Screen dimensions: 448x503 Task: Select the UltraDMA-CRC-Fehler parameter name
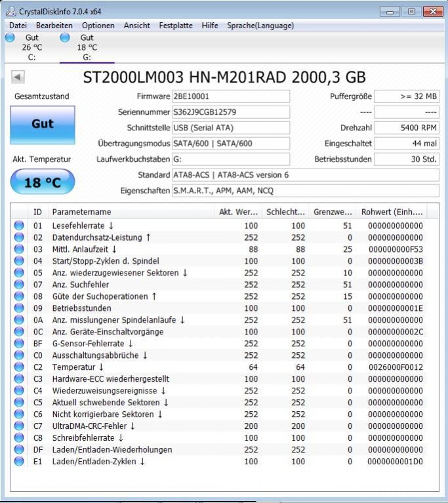[94, 426]
